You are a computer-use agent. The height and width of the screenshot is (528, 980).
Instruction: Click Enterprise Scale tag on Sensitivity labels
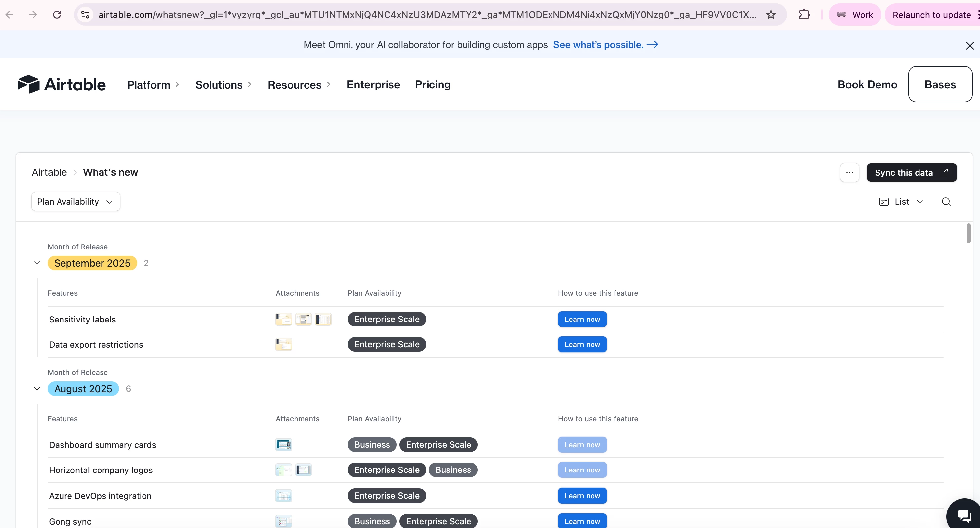pyautogui.click(x=387, y=319)
